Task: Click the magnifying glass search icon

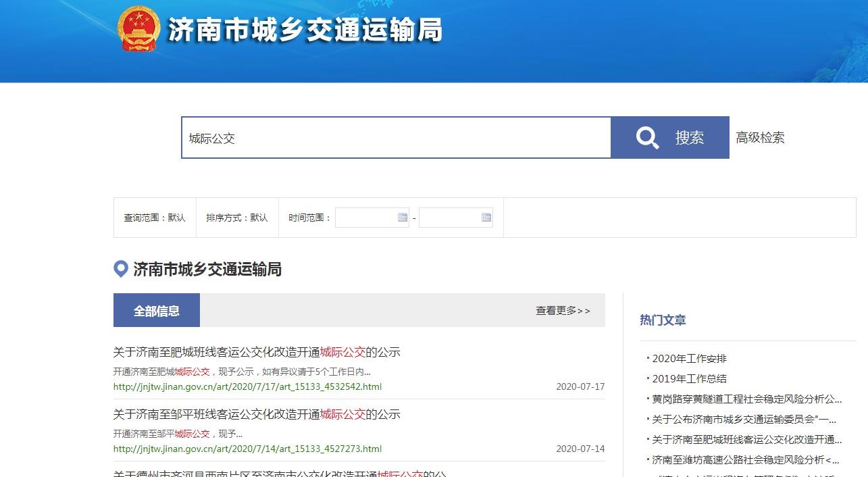Action: coord(647,138)
